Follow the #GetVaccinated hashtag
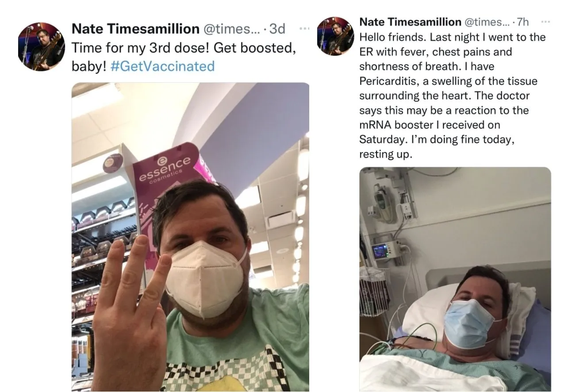This screenshot has width=572, height=392. point(163,66)
